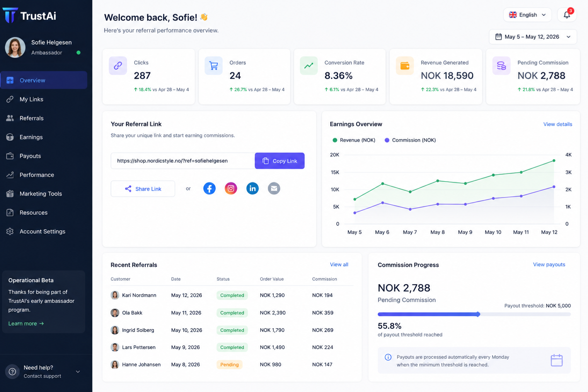This screenshot has width=588, height=392.
Task: Click Sofie Helgesen's profile avatar
Action: click(x=15, y=48)
